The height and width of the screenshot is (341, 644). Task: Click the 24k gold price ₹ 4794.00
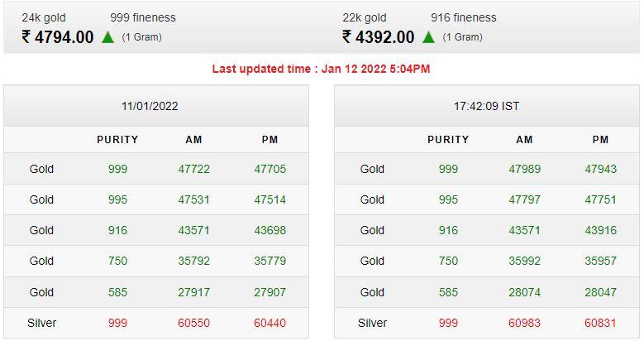point(58,37)
